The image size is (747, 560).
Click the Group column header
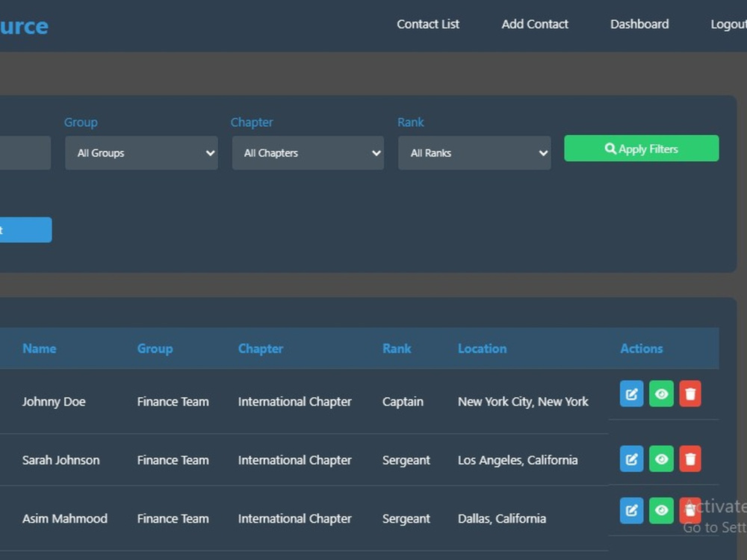click(155, 349)
